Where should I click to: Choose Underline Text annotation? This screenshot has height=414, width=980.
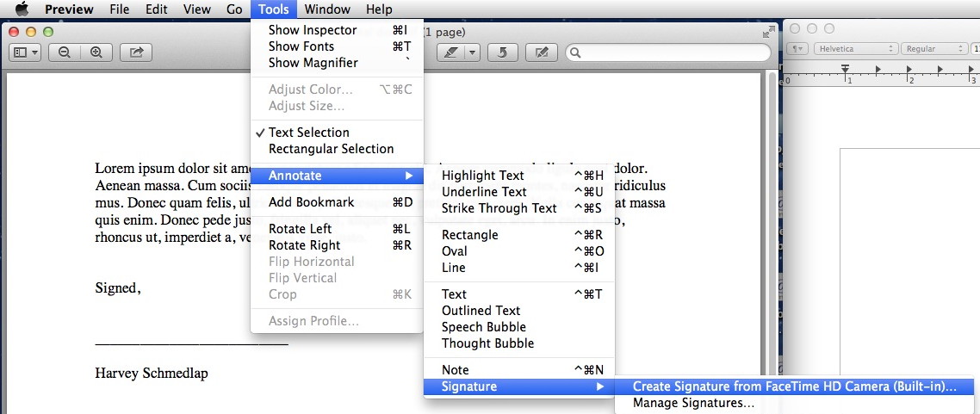(x=518, y=192)
